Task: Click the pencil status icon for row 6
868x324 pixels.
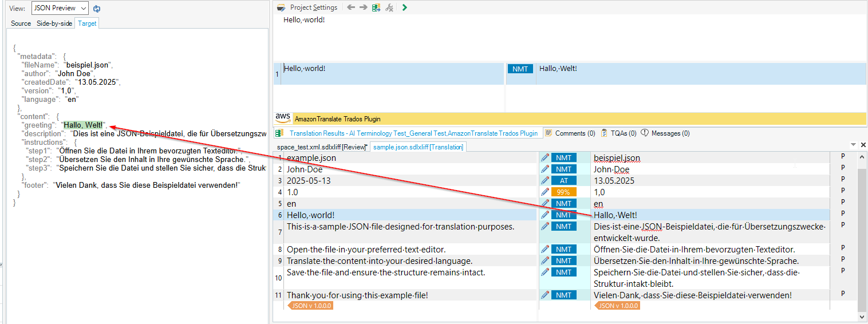Action: tap(545, 215)
